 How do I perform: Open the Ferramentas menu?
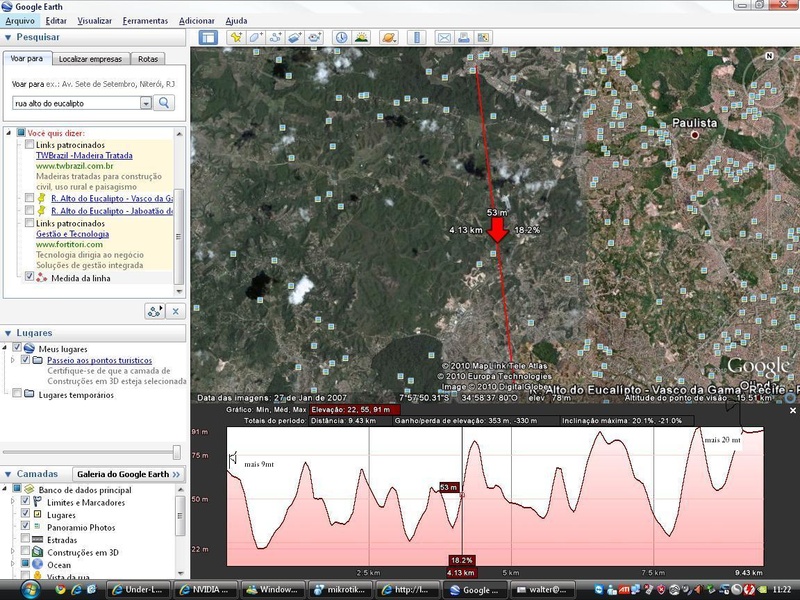[x=144, y=20]
